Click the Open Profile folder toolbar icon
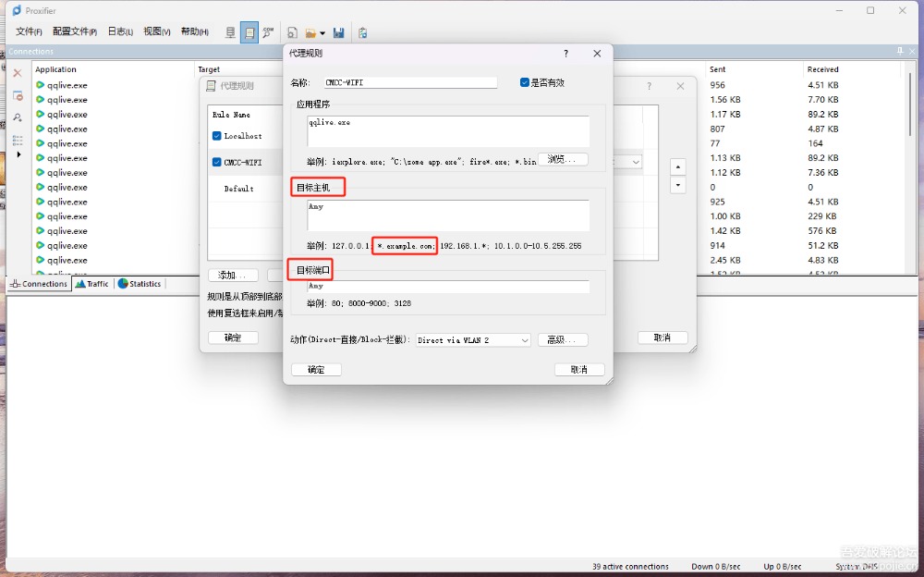924x577 pixels. (310, 33)
